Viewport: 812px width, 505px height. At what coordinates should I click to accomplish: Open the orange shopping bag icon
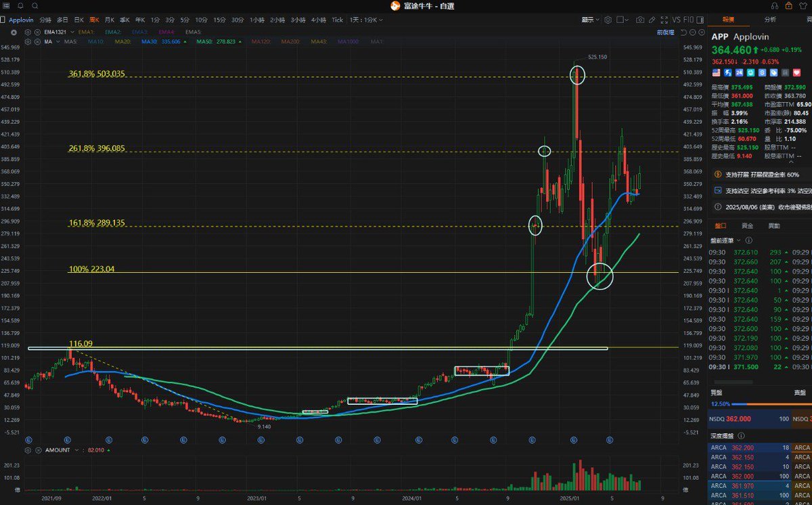tap(788, 6)
